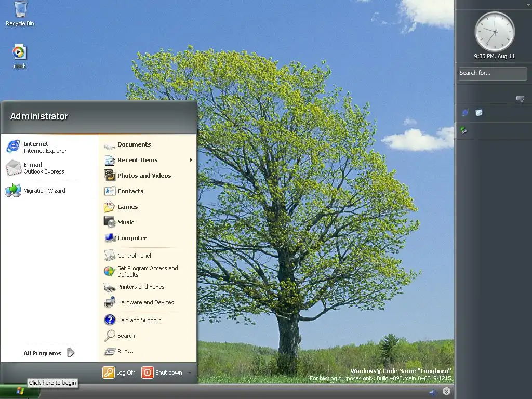Click the blue globe icon in sidebar

click(465, 113)
